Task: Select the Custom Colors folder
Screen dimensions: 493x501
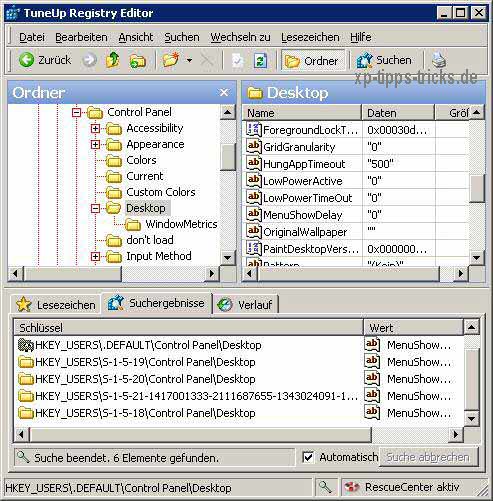Action: [x=161, y=192]
